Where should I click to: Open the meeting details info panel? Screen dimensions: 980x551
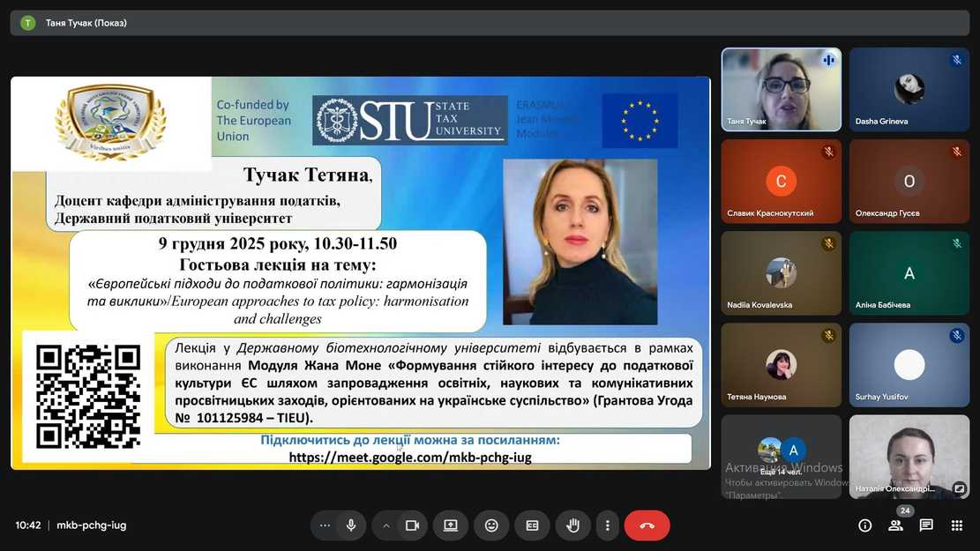(x=864, y=525)
